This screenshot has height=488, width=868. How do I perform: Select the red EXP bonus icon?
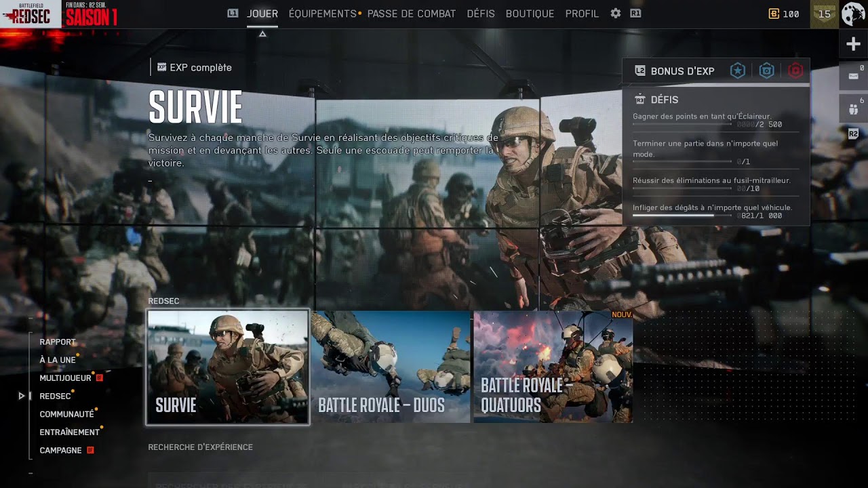pyautogui.click(x=795, y=70)
